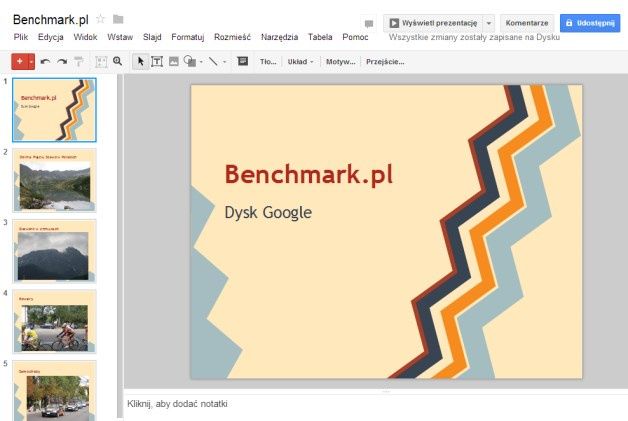This screenshot has width=628, height=421.
Task: Open the Formatuj menu
Action: 188,37
